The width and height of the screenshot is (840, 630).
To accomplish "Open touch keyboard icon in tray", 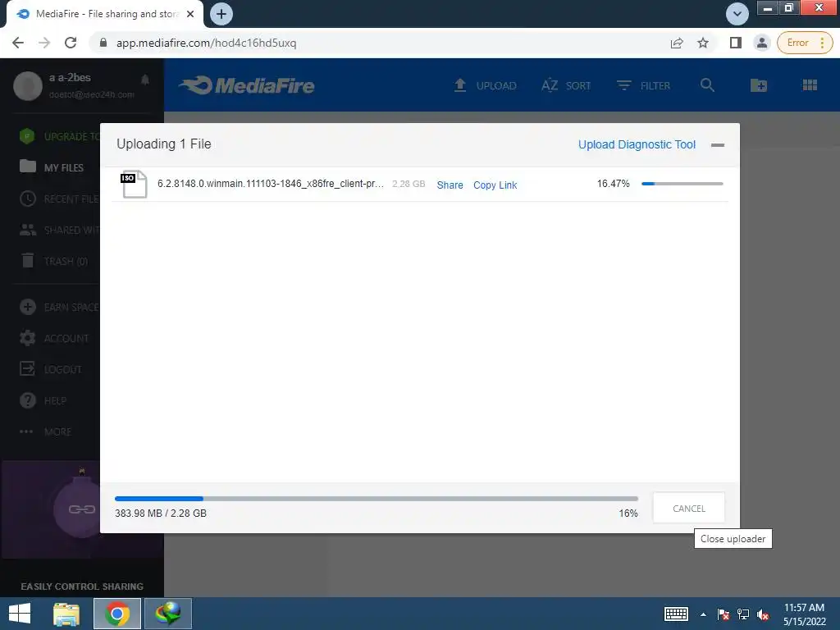I will (x=676, y=614).
